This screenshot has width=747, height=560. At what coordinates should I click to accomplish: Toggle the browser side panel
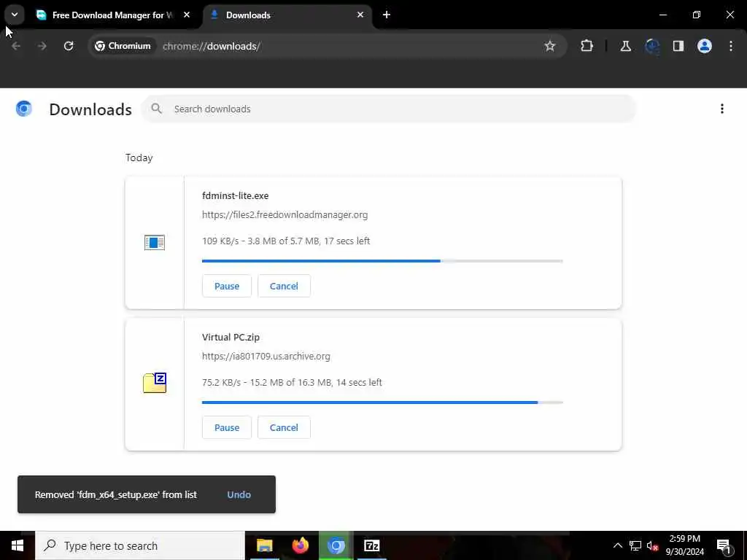(678, 46)
